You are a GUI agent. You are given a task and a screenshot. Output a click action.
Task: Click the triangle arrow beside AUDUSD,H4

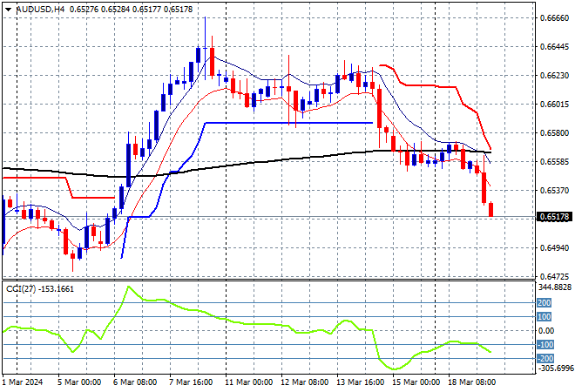point(7,9)
